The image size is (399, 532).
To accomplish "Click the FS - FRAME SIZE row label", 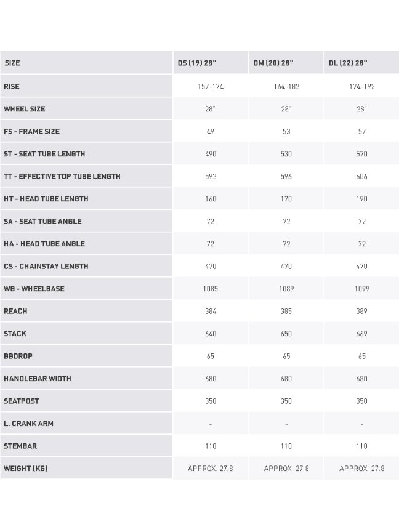I will [31, 131].
